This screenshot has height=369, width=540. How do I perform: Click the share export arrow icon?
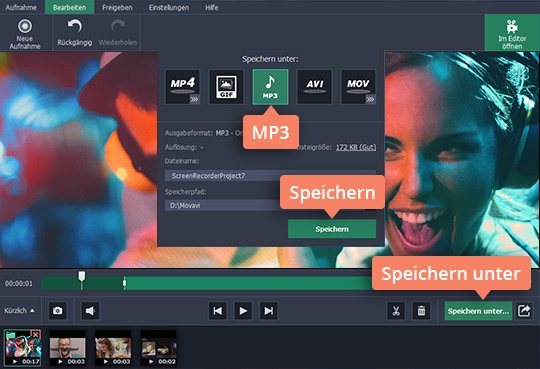coord(524,311)
